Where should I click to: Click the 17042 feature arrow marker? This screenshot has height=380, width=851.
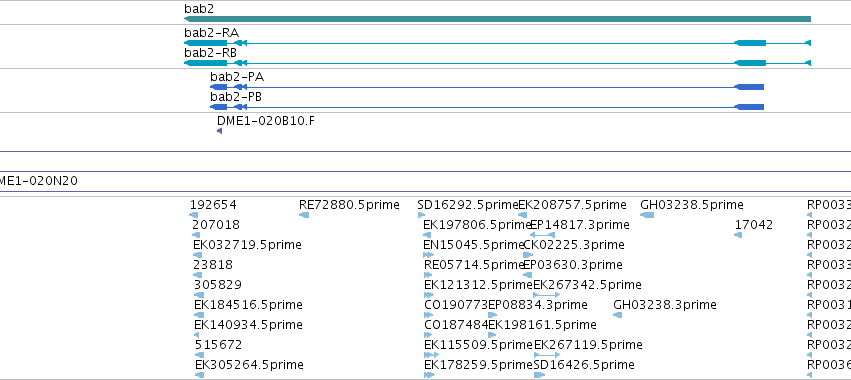point(738,235)
